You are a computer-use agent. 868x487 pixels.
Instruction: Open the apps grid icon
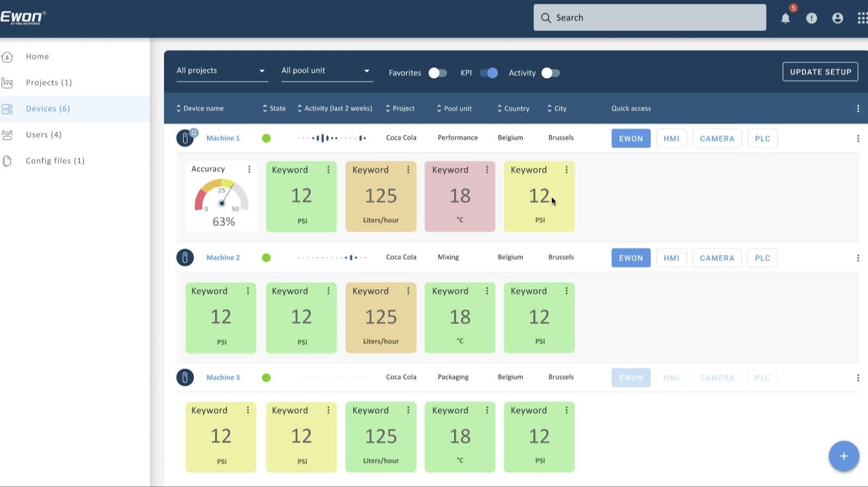click(862, 18)
